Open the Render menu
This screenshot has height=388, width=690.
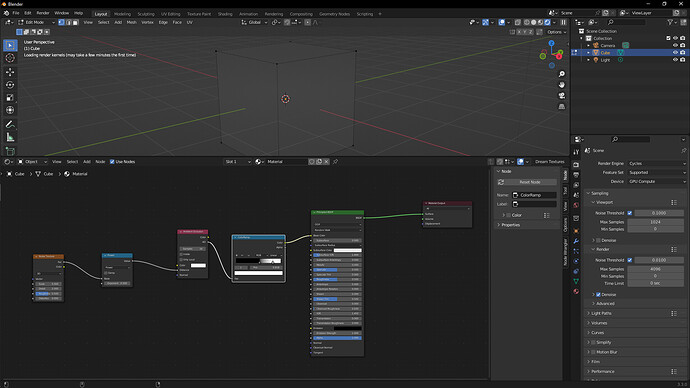[x=43, y=13]
